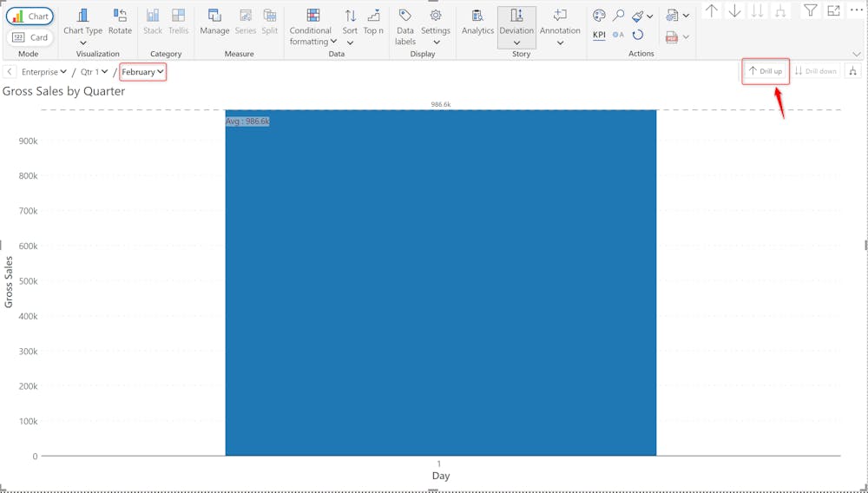Click the Drill down button
Screen dimensions: 868x493
click(x=815, y=71)
